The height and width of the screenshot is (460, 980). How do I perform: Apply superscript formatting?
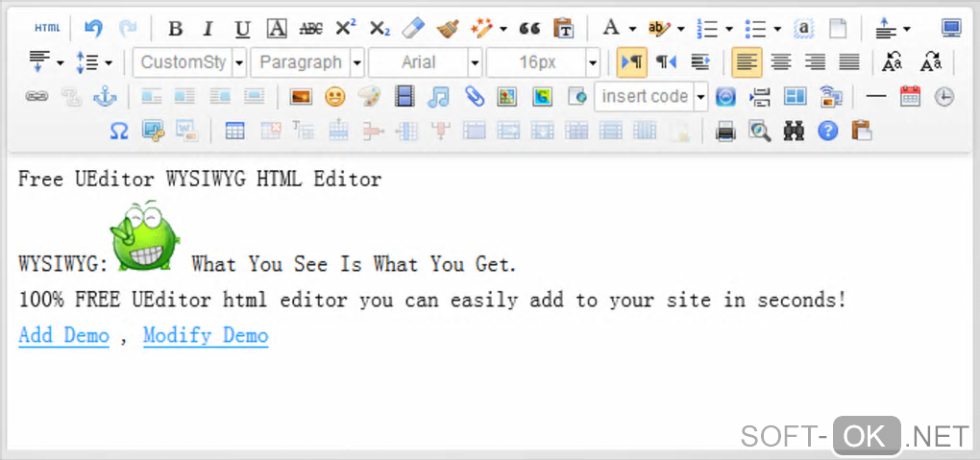(x=346, y=28)
